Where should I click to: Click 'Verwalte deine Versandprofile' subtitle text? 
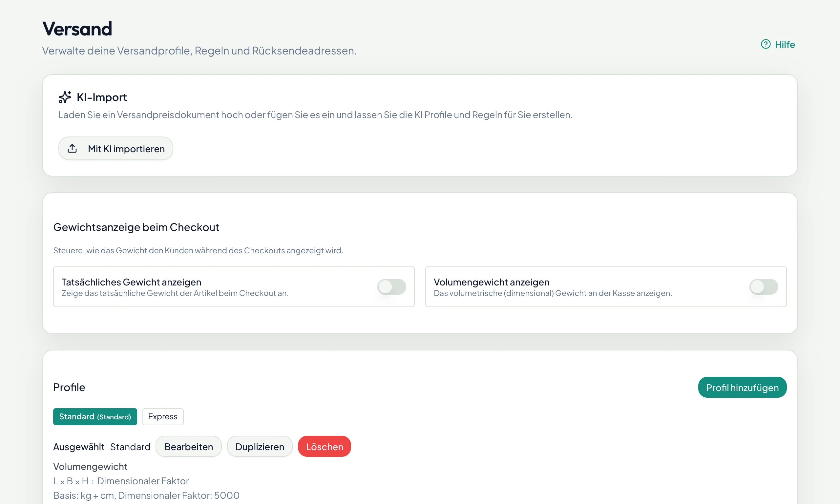(199, 51)
